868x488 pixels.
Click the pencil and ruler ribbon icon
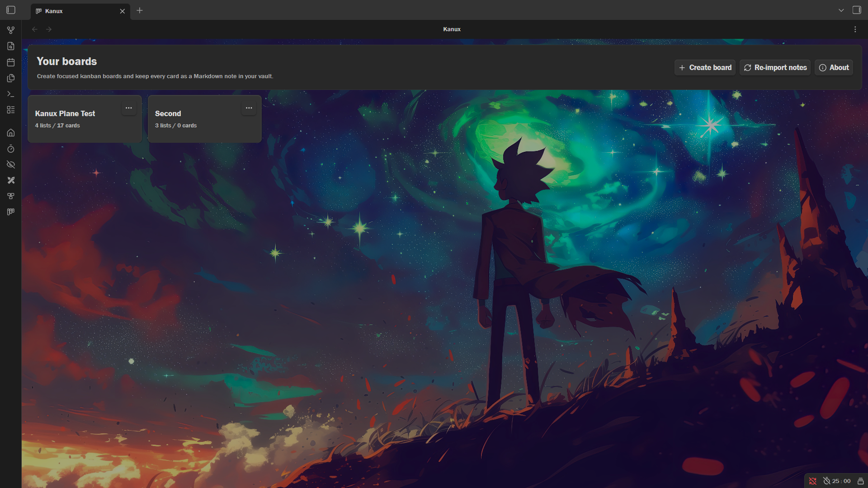click(x=11, y=180)
